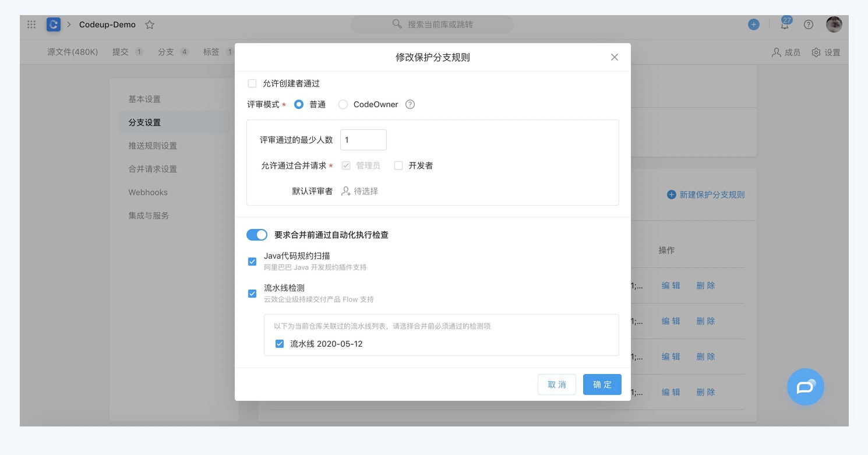Uncheck the 流水线检测 checkbox
This screenshot has width=868, height=455.
click(252, 294)
